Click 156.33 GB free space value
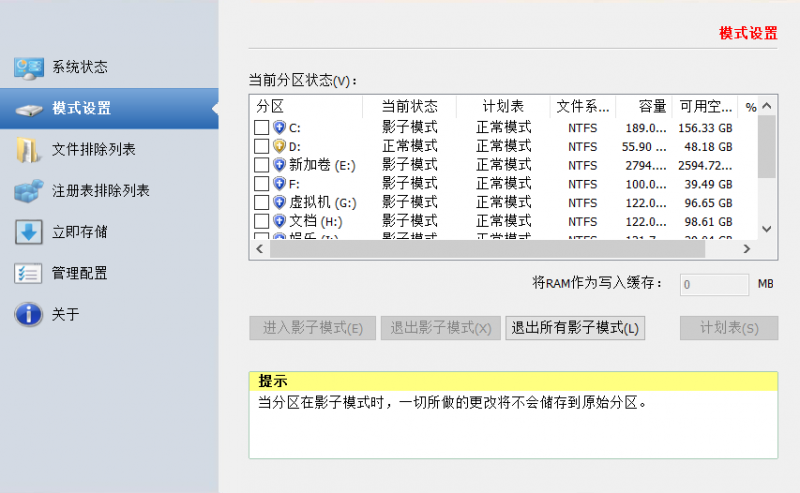Viewport: 800px width, 493px height. pos(705,128)
